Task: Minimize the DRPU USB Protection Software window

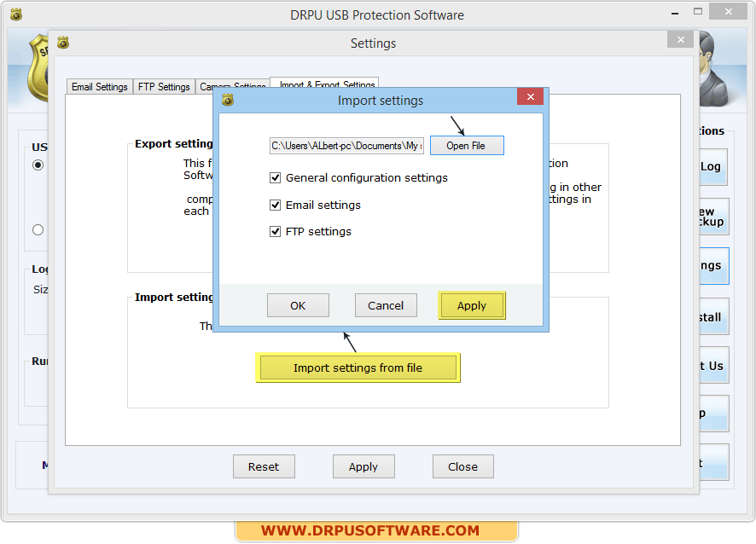Action: [x=675, y=13]
